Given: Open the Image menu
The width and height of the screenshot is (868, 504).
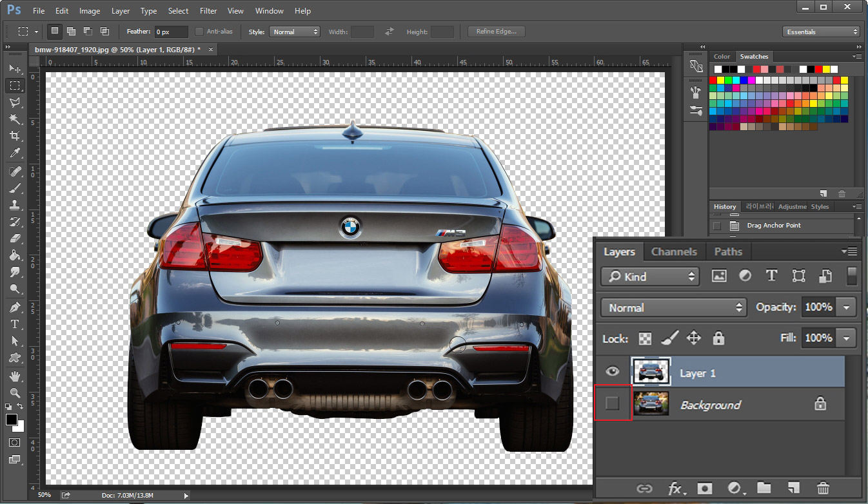Looking at the screenshot, I should [x=90, y=11].
